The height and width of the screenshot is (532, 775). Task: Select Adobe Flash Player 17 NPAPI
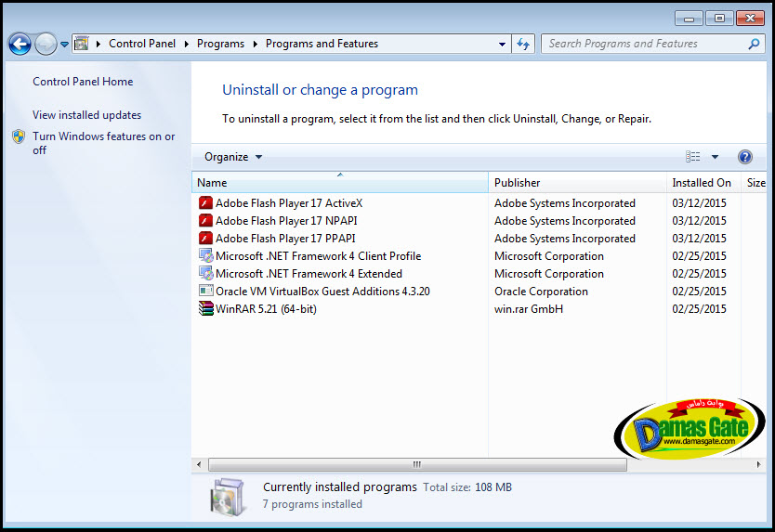286,221
